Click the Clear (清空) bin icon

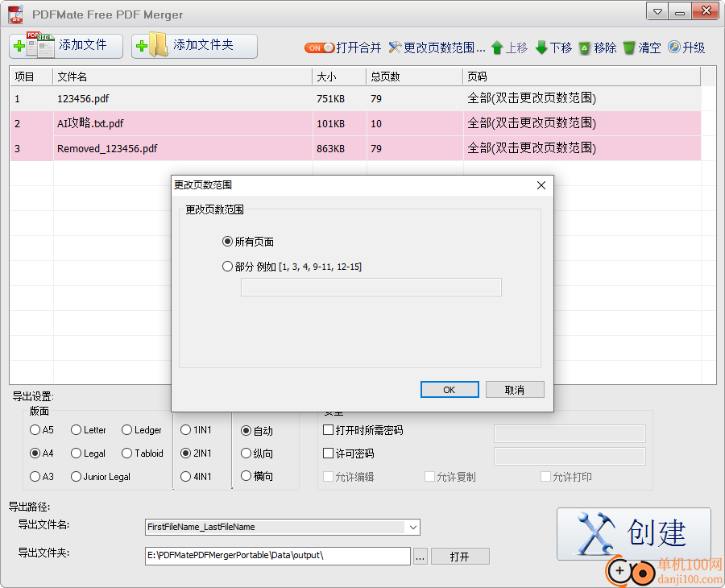[x=629, y=48]
